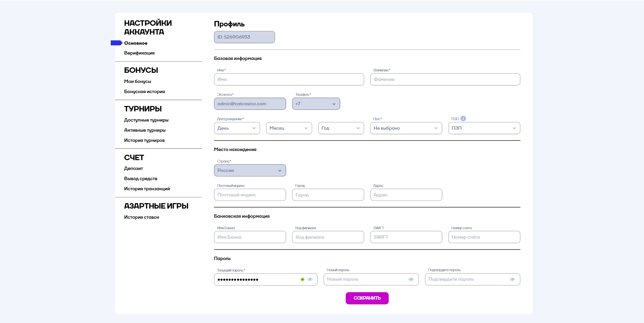Viewport: 644px width, 323px height.
Task: Click the green checkmark in current password field
Action: coord(302,280)
